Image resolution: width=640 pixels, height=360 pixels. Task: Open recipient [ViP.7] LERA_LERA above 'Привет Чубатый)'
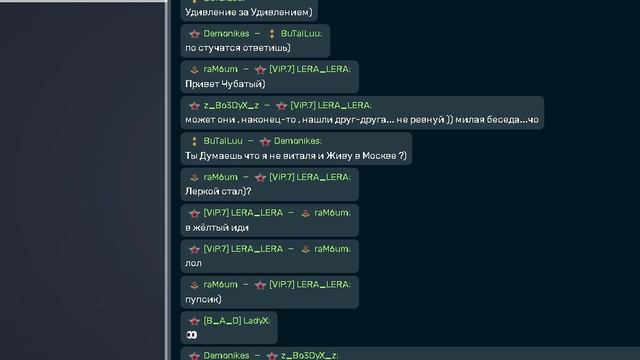pos(310,69)
